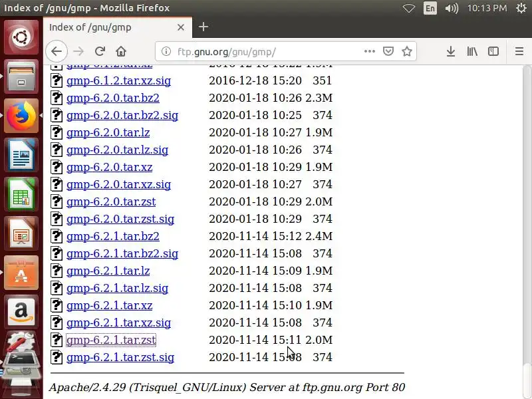This screenshot has width=532, height=399.
Task: Open LibreOffice Calc from the launcher
Action: [x=21, y=194]
